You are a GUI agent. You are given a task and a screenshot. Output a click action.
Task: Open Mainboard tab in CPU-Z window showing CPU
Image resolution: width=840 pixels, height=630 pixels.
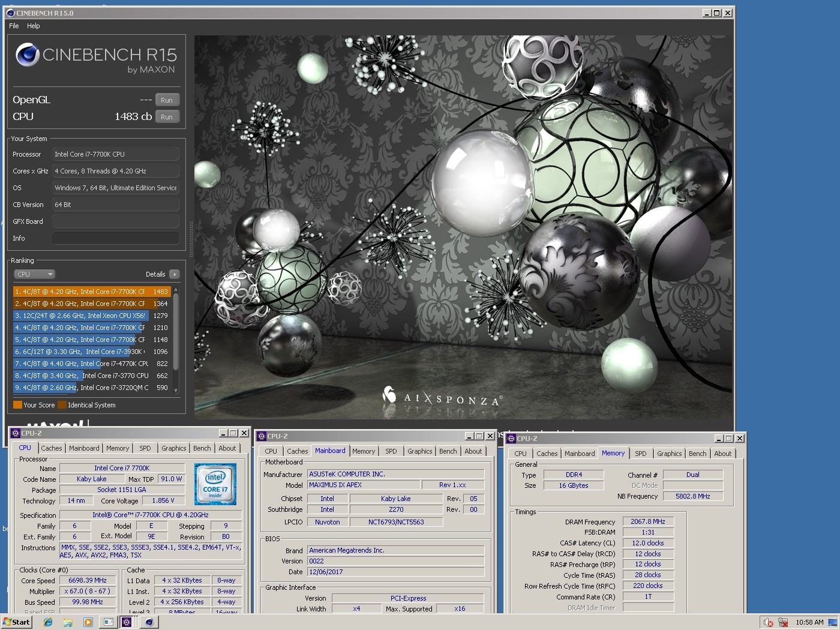click(84, 448)
